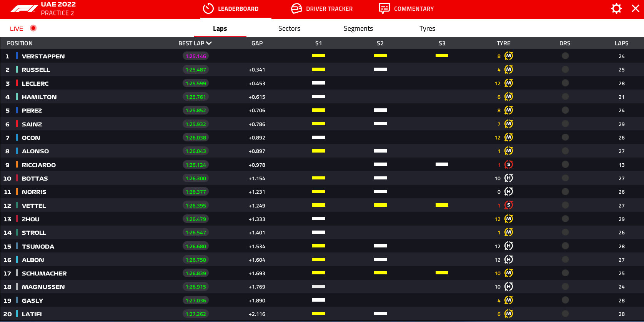
Task: Click Sainz's medium tyre icon
Action: point(509,124)
